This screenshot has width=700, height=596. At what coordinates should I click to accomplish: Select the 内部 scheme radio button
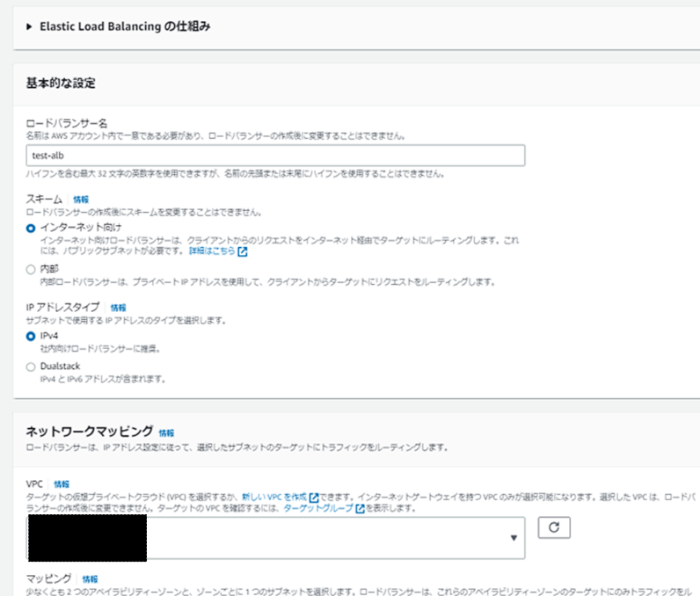click(32, 269)
